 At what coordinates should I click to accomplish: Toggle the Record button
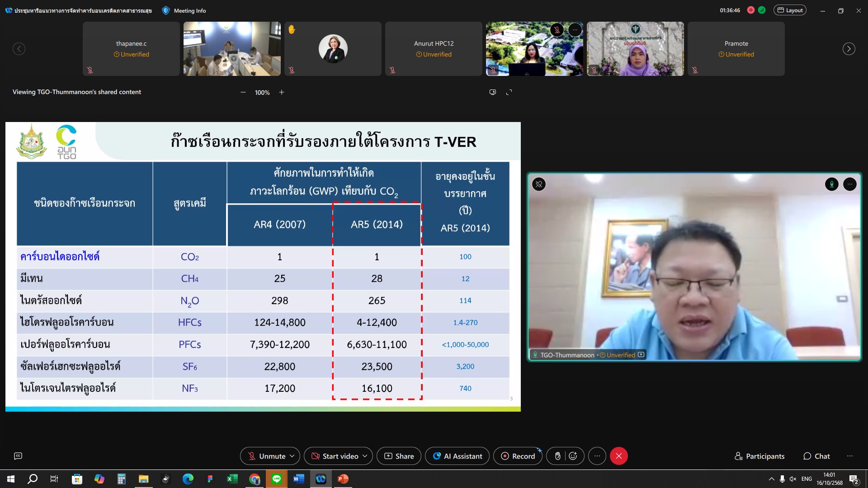tap(518, 456)
